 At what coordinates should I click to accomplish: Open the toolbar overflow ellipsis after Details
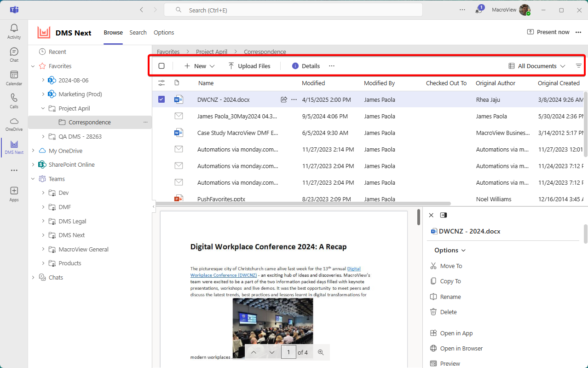(332, 66)
